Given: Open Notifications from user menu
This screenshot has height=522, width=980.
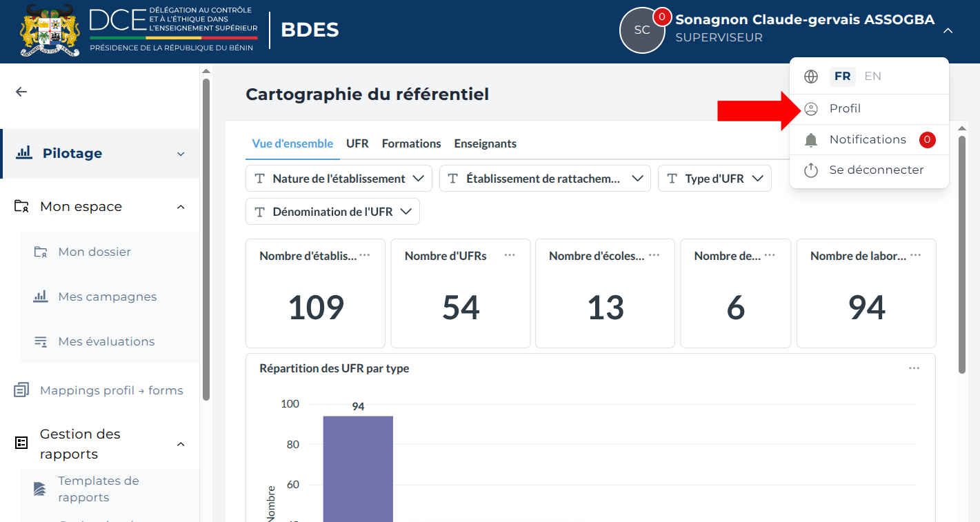Looking at the screenshot, I should [x=869, y=140].
